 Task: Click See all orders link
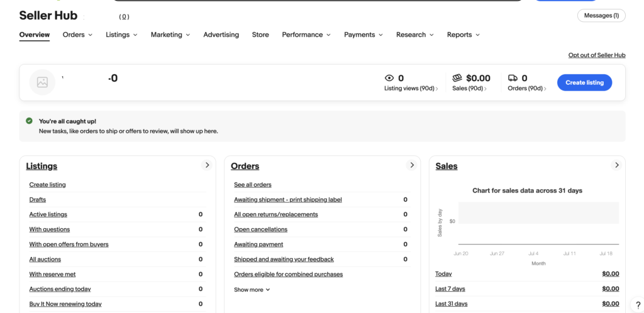click(x=253, y=185)
